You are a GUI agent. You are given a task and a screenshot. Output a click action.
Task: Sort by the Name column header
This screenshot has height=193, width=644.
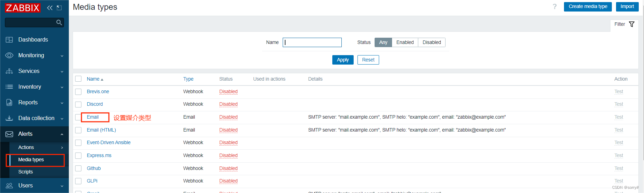(x=93, y=79)
